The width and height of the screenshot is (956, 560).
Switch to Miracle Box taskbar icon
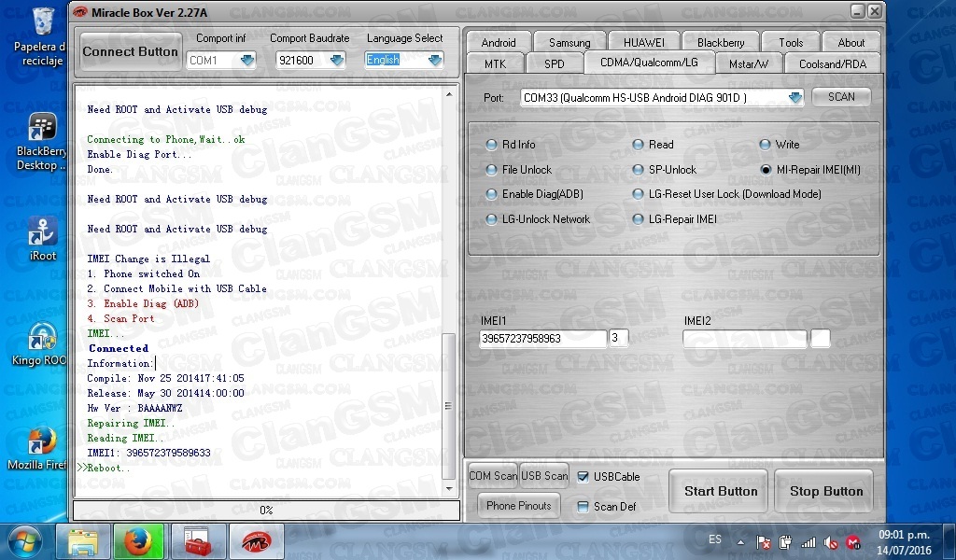[x=256, y=541]
